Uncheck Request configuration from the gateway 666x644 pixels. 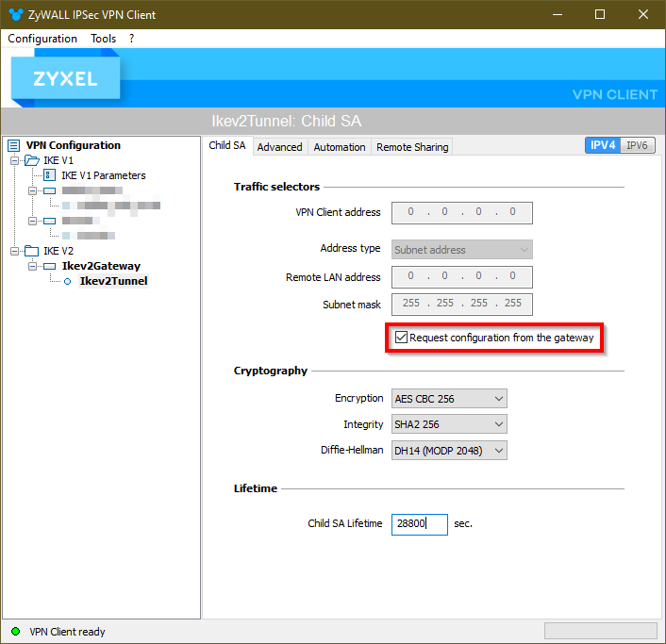(402, 338)
